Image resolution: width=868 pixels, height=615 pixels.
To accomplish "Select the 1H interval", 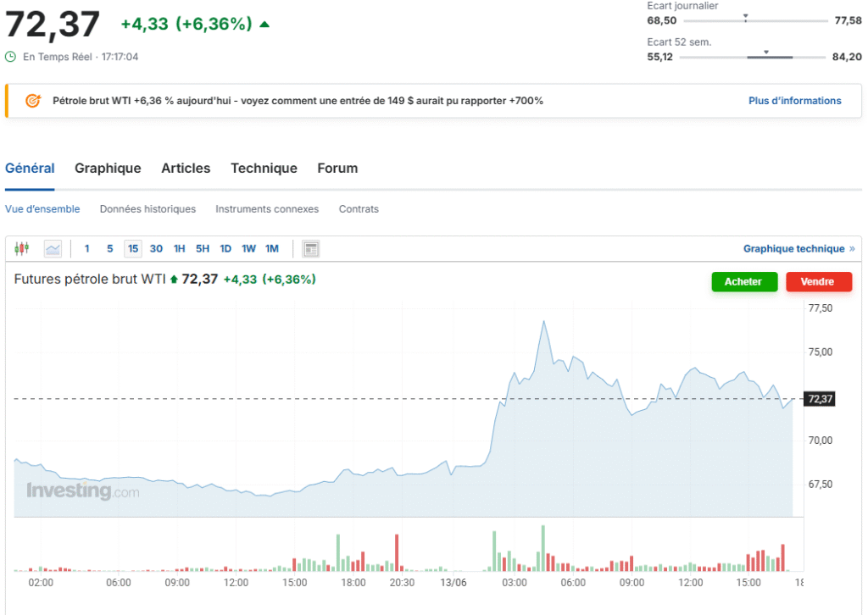I will coord(180,249).
